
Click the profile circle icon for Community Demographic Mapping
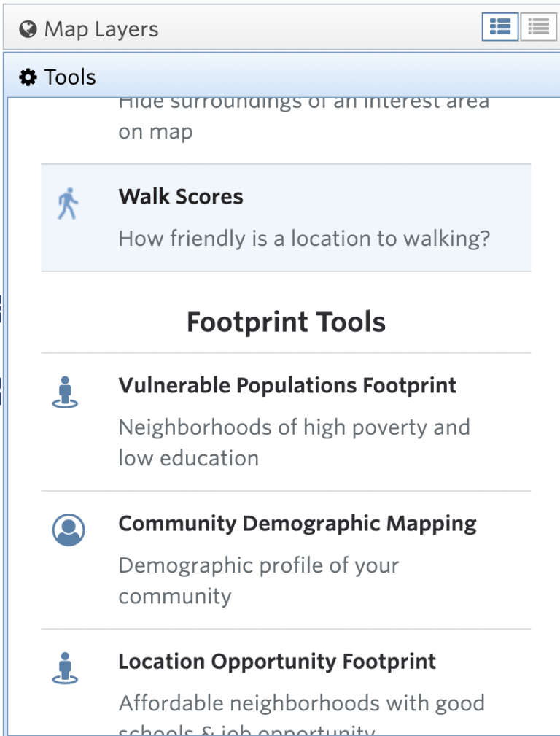66,527
